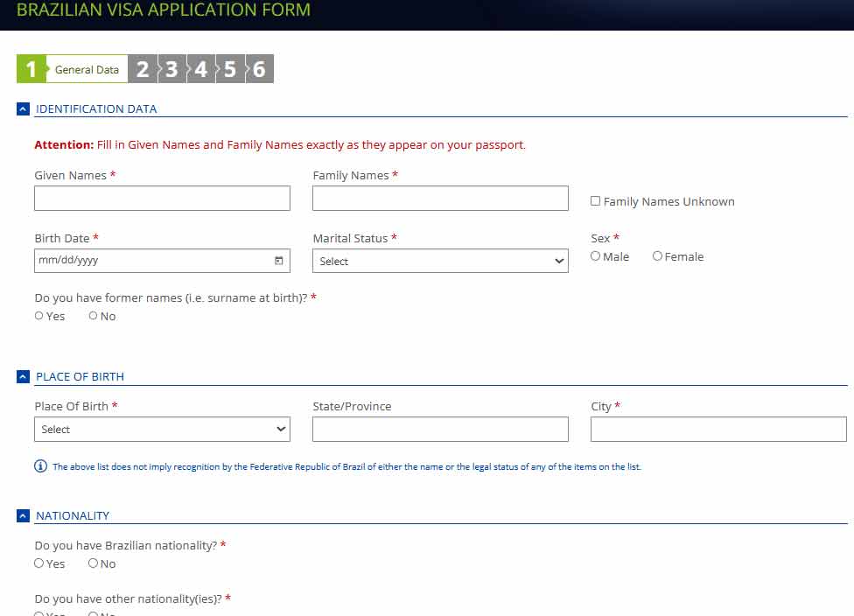Select No for Brazilian nationality
The image size is (854, 616).
[94, 563]
